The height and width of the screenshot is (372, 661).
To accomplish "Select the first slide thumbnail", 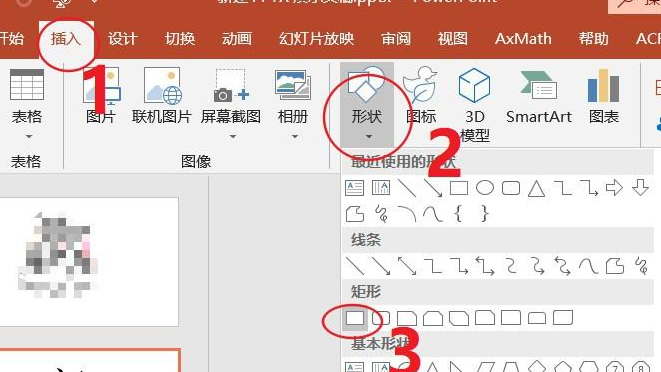I will pyautogui.click(x=89, y=261).
